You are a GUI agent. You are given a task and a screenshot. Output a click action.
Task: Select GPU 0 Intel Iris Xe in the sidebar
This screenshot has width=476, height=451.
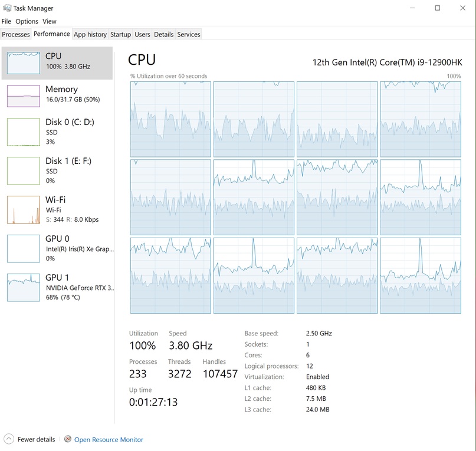click(x=57, y=249)
